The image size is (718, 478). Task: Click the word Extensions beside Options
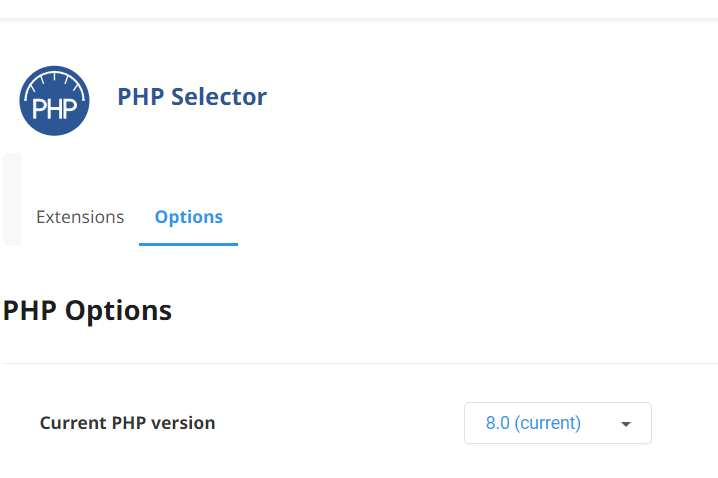(x=80, y=217)
